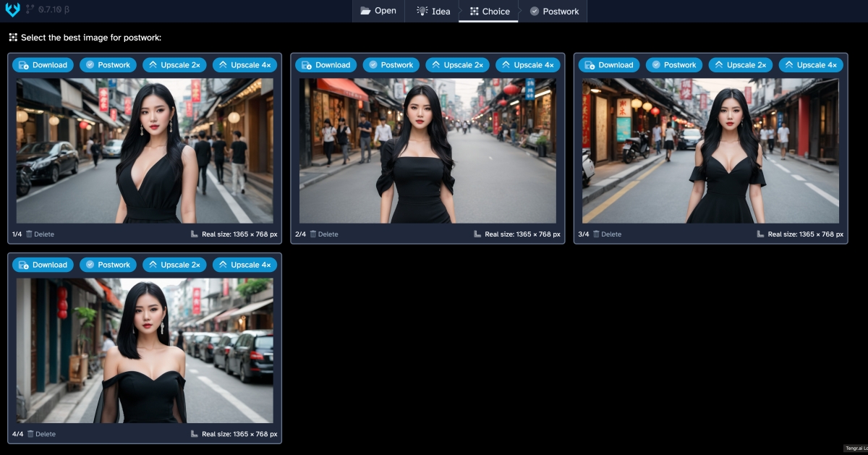Upscale 4× image 3/4
Viewport: 868px width, 455px height.
point(811,65)
